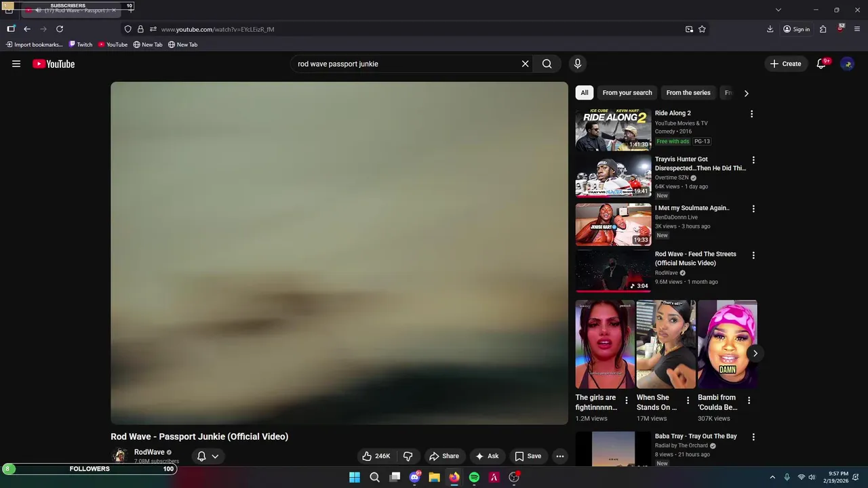Open options for Travis Hunter video
Viewport: 868px width, 488px height.
[753, 160]
